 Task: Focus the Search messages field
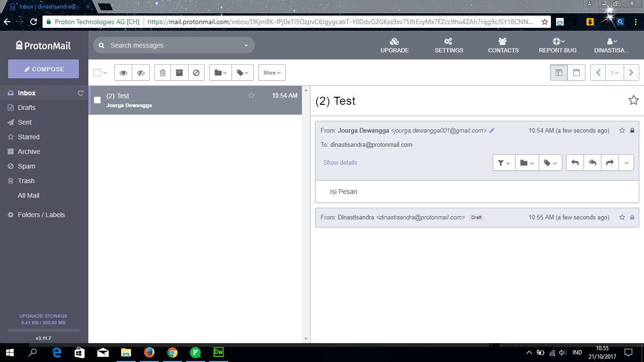point(174,45)
